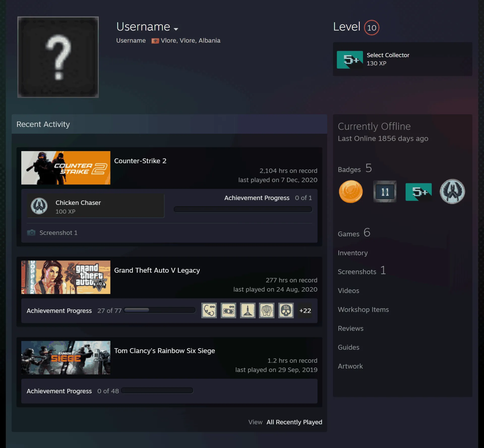This screenshot has height=448, width=484.
Task: Click the profile avatar question mark image
Action: [58, 57]
